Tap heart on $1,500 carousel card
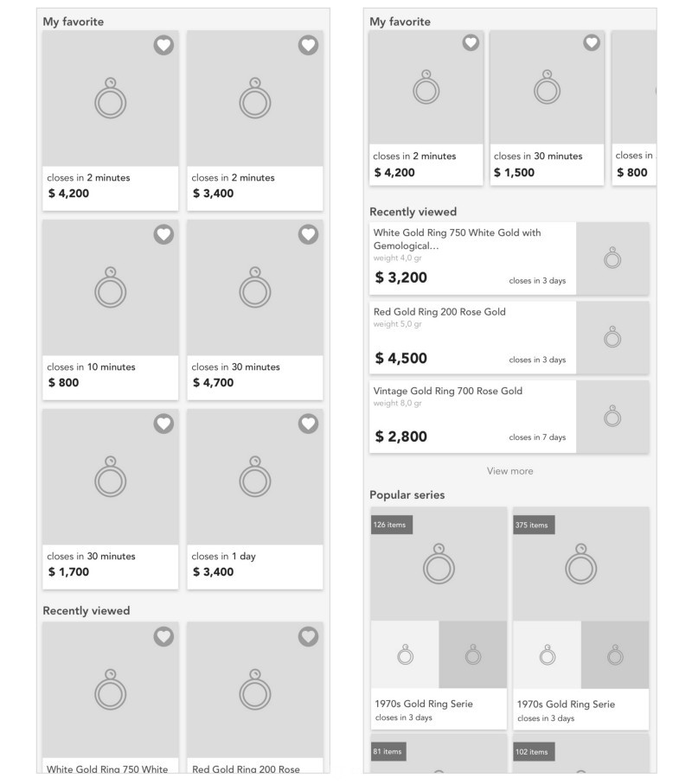Viewport: 692px width, 784px height. (592, 43)
